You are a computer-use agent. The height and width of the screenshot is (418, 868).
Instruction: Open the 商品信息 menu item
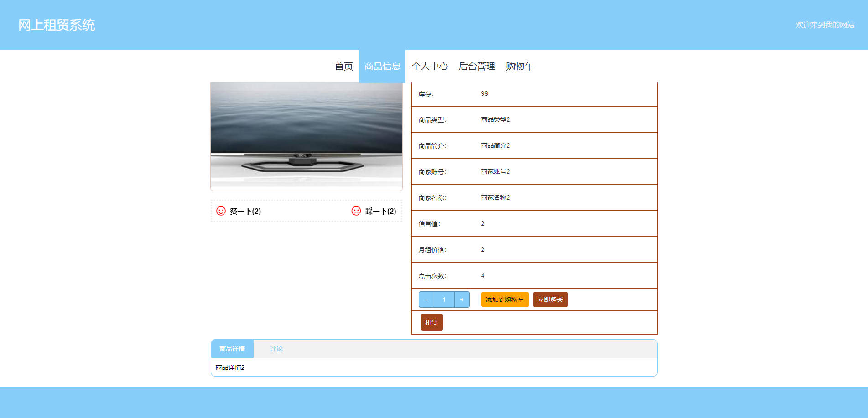[x=382, y=66]
